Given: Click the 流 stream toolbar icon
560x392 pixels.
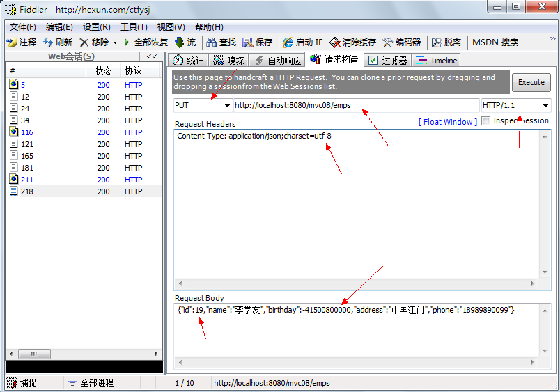Looking at the screenshot, I should [x=179, y=42].
